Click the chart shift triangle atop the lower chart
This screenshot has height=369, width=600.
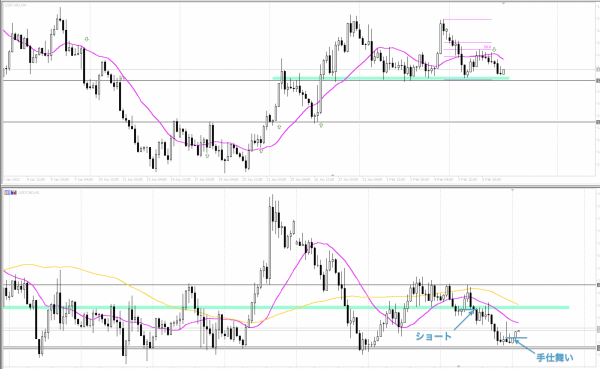pyautogui.click(x=512, y=190)
